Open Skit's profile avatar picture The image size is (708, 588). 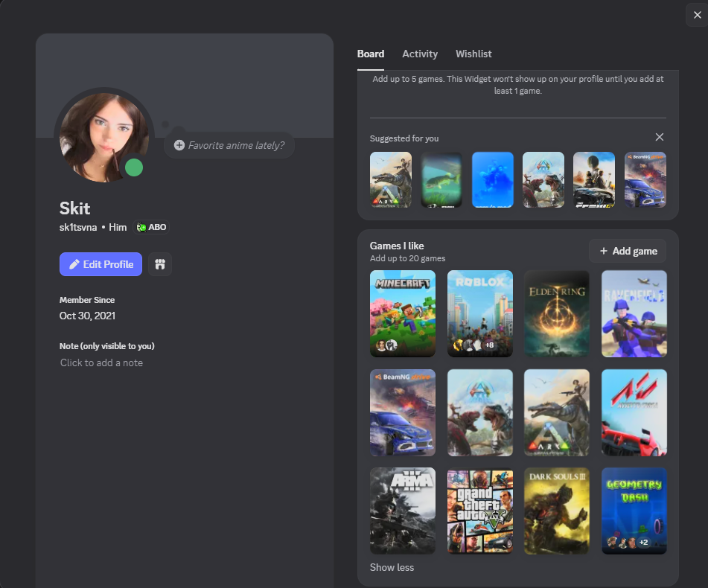point(103,137)
